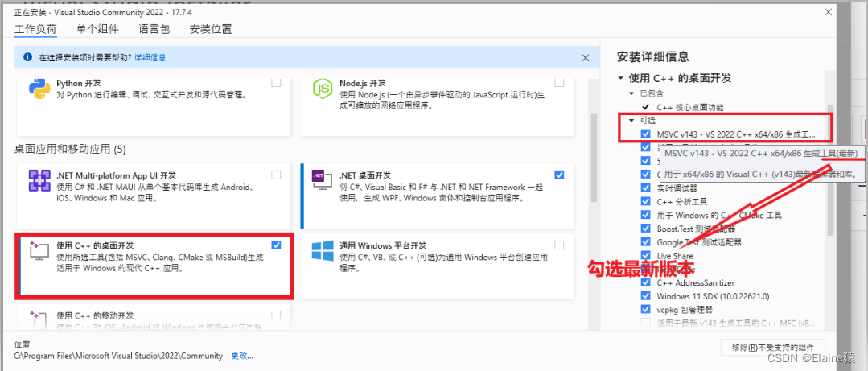This screenshot has width=868, height=371.
Task: Collapse the 已包含 included components group
Action: tap(631, 93)
